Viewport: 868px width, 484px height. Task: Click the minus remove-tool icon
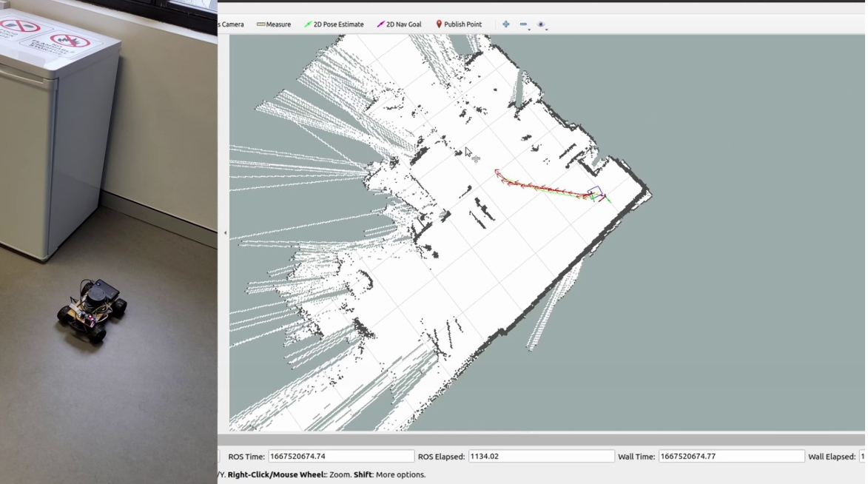click(x=523, y=24)
